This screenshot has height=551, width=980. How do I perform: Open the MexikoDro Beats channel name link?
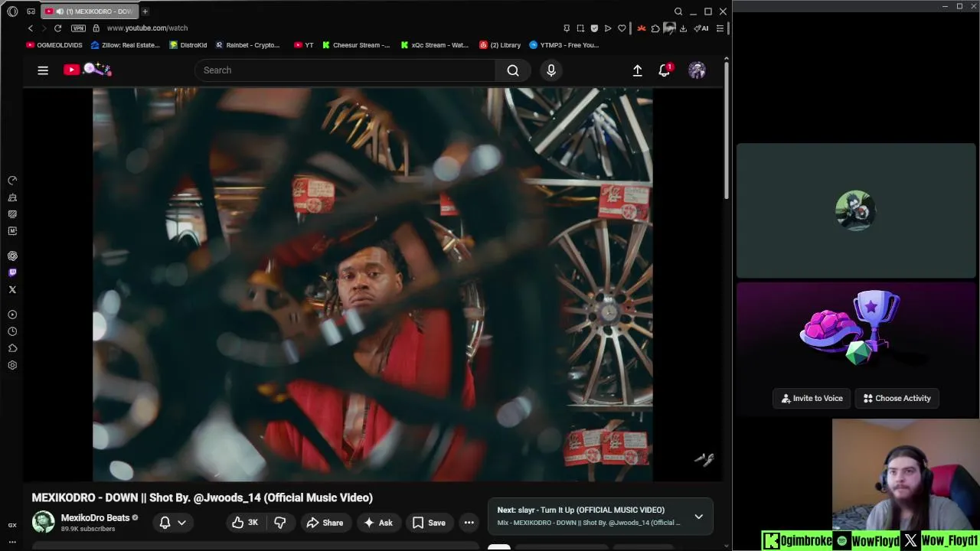[95, 518]
